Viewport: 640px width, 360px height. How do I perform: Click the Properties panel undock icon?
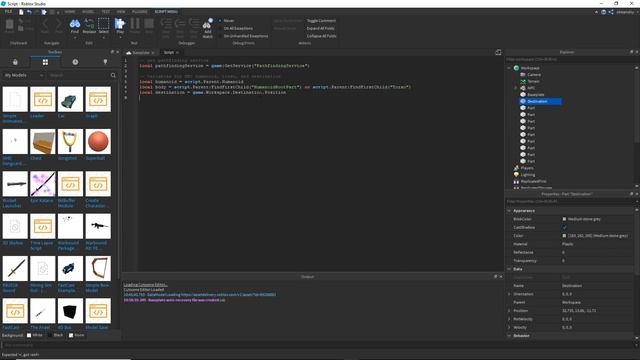(x=631, y=194)
